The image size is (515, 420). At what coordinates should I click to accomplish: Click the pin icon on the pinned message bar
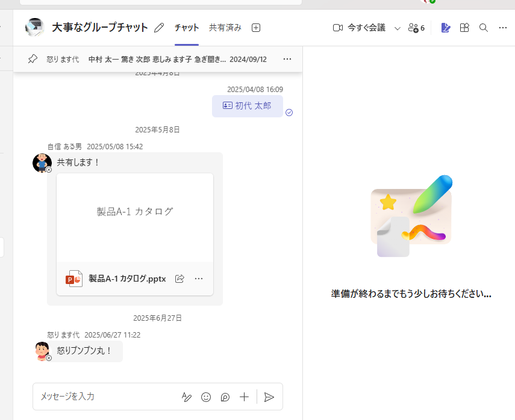(x=33, y=59)
